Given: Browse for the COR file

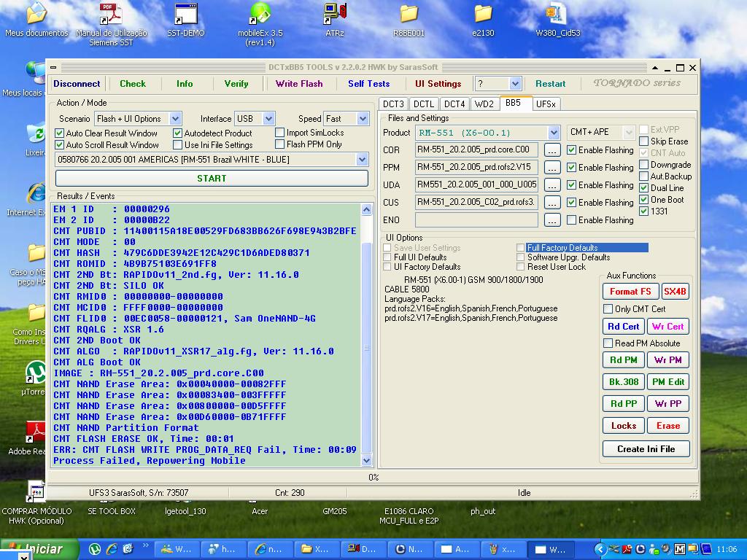Looking at the screenshot, I should (551, 150).
